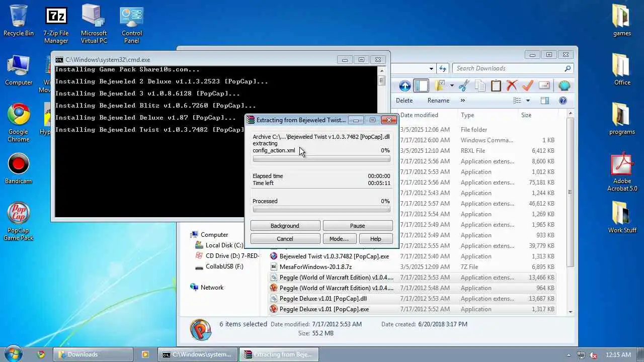Click the folder options icon in Explorer toolbar
Image resolution: width=644 pixels, height=362 pixels.
click(x=440, y=86)
